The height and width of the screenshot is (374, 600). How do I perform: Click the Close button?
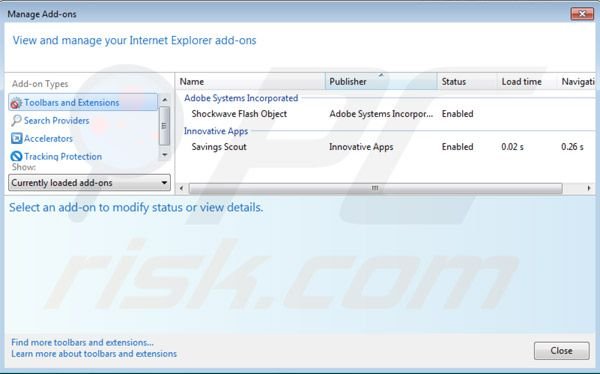[561, 351]
